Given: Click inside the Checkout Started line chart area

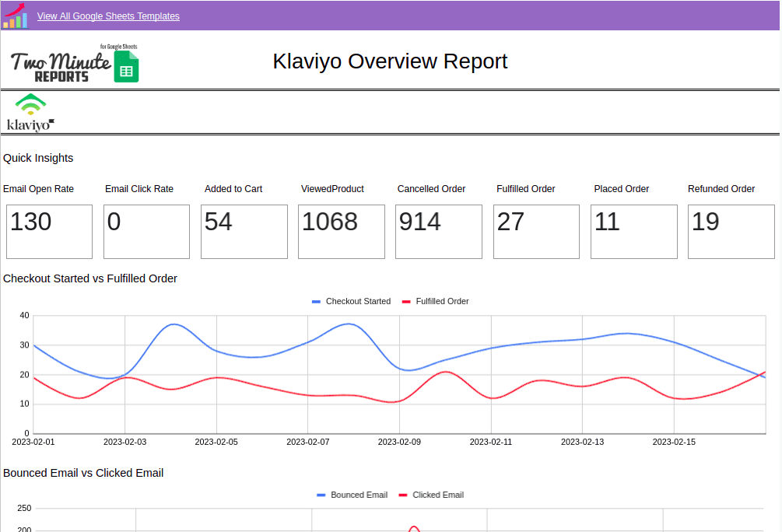Looking at the screenshot, I should (x=389, y=366).
